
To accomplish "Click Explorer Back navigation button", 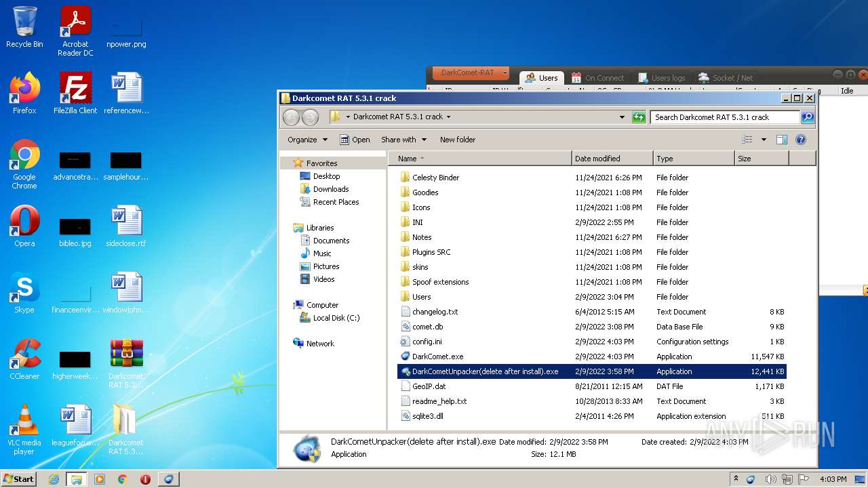I will 291,117.
